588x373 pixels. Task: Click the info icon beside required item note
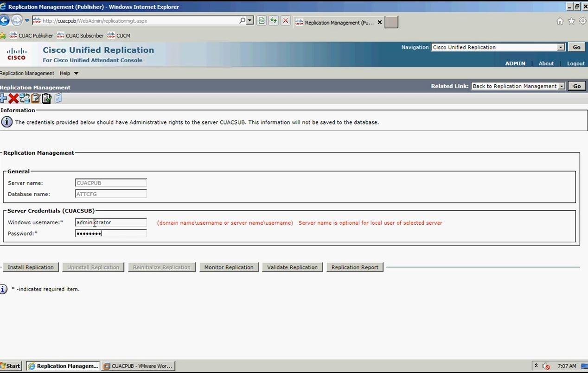[3, 289]
